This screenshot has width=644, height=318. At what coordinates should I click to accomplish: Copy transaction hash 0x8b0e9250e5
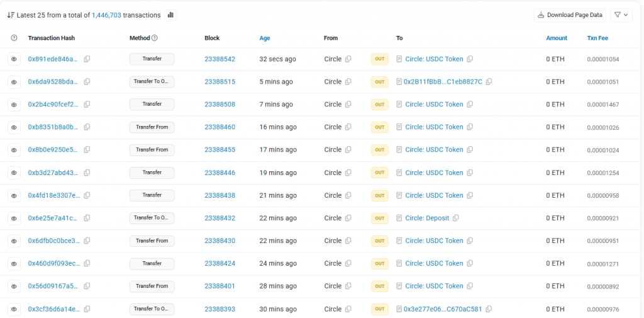pyautogui.click(x=87, y=150)
